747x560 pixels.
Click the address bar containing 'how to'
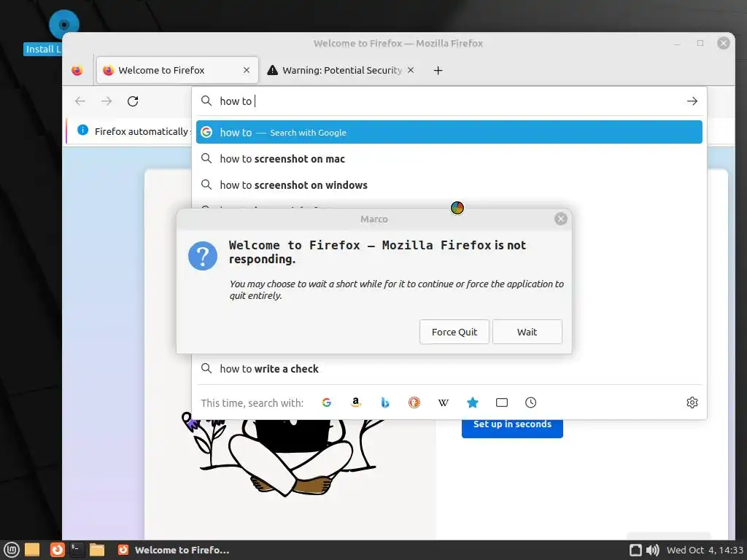pyautogui.click(x=448, y=101)
